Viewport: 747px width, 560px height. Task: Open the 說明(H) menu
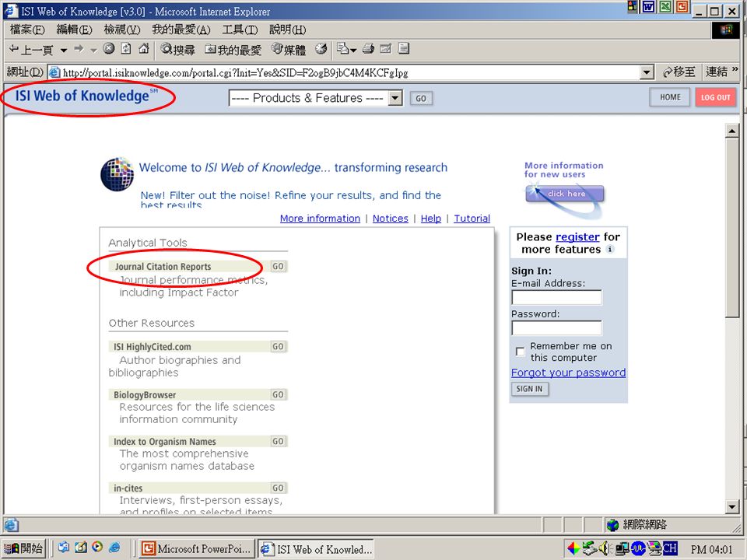[288, 30]
